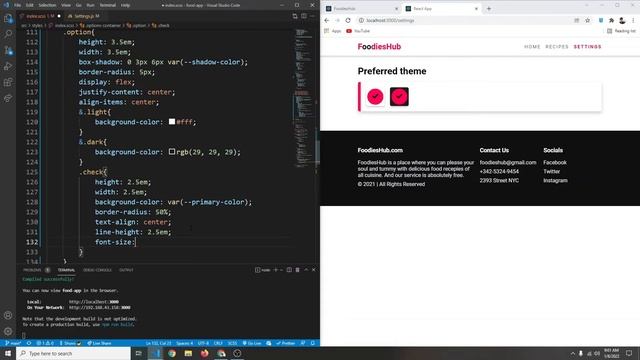640x360 pixels.
Task: Close the terminal panel
Action: [x=313, y=270]
